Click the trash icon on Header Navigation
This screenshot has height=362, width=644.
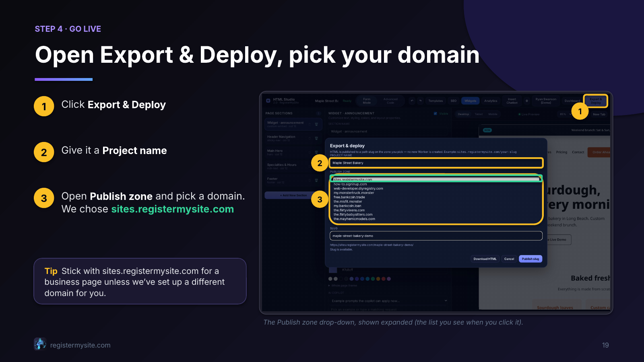pyautogui.click(x=316, y=138)
